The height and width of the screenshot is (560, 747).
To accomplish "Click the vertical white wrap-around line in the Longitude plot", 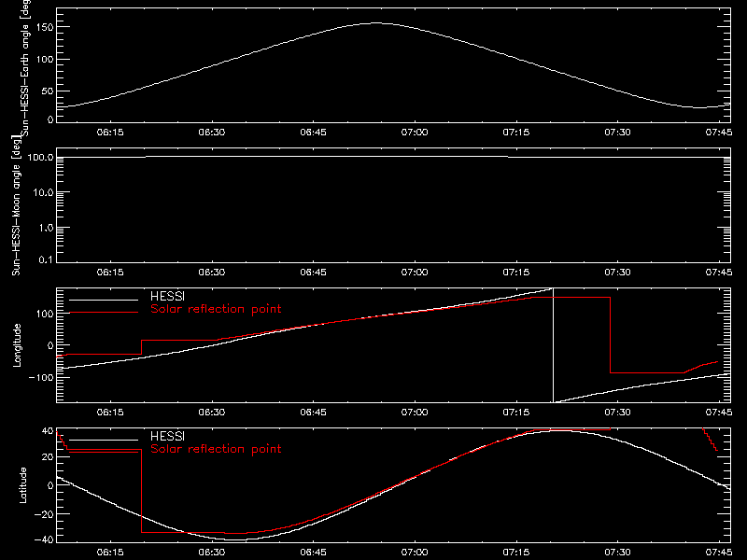I will tap(553, 345).
